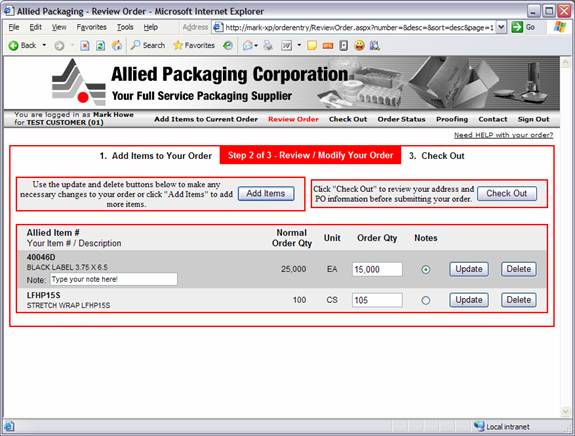Screen dimensions: 575x436
Task: Expand the Mail icon dropdown arrow
Action: [256, 45]
